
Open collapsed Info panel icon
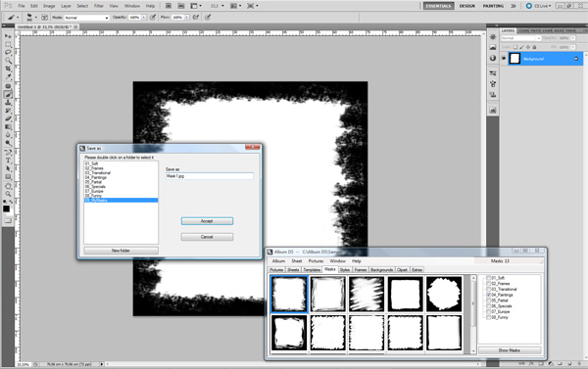[493, 58]
